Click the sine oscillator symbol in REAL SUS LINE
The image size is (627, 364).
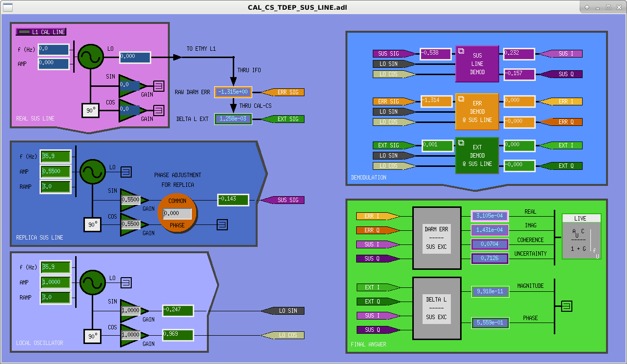tap(90, 57)
